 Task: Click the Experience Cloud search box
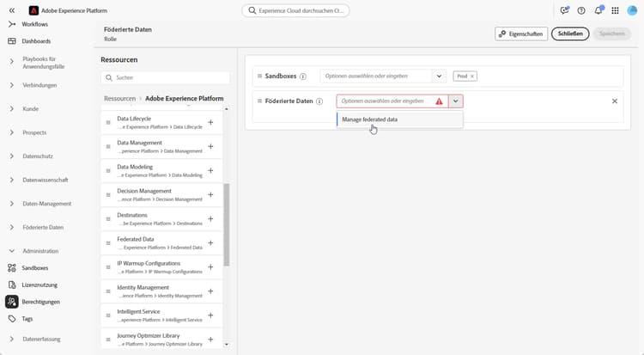tap(295, 10)
